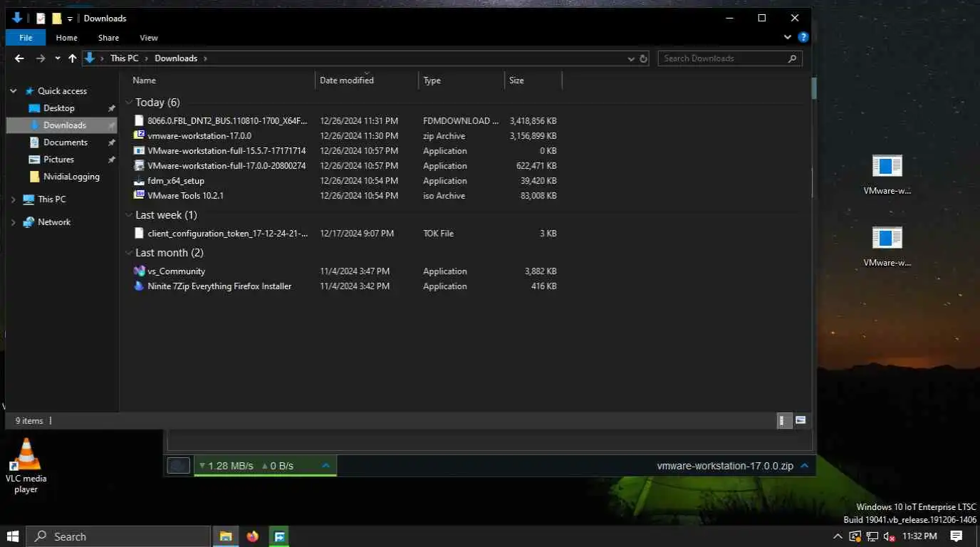Select the Ninite 7Zip Everything Firefox Installer icon
The width and height of the screenshot is (980, 547).
click(x=140, y=286)
